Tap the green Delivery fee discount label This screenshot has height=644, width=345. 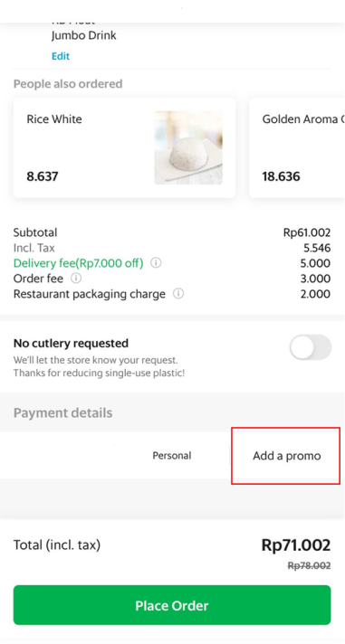point(79,263)
